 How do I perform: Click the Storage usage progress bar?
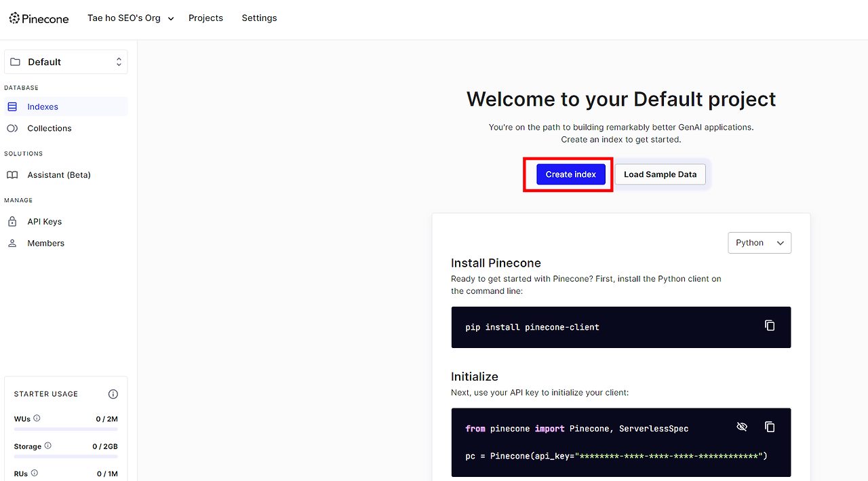66,456
